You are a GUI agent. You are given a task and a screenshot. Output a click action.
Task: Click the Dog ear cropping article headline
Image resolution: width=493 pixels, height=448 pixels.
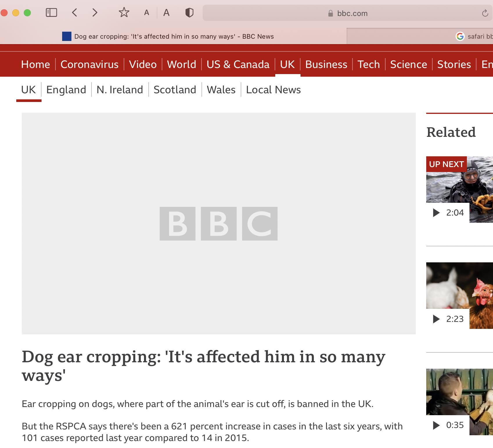(x=204, y=366)
